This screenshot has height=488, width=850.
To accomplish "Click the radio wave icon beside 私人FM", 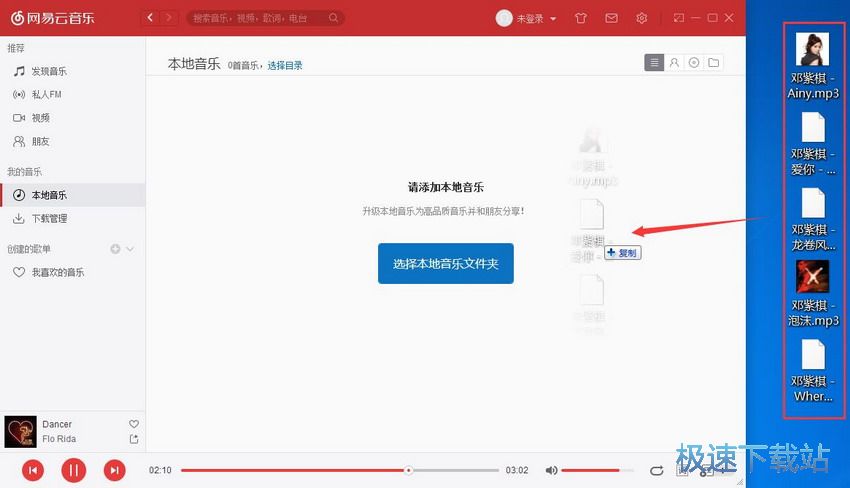I will click(x=19, y=94).
